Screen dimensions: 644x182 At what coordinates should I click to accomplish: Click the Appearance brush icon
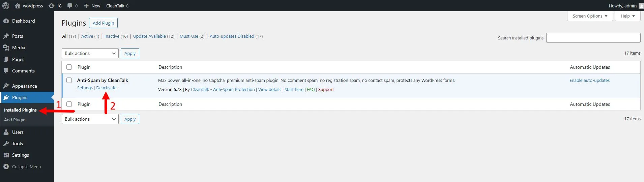[x=6, y=86]
